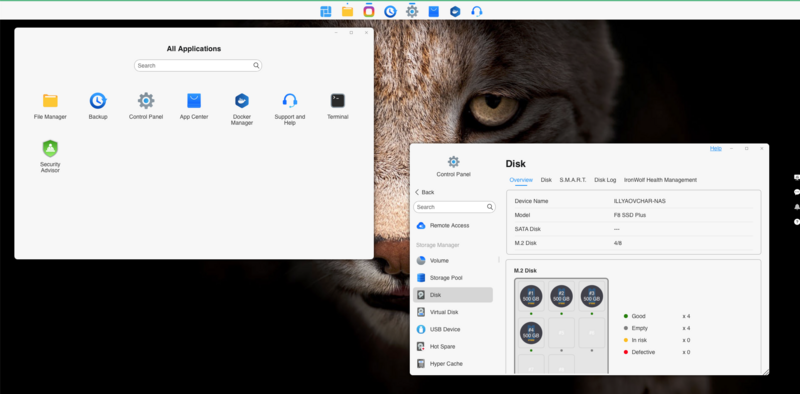
Task: Launch Support and Help in All Applications
Action: pyautogui.click(x=290, y=109)
